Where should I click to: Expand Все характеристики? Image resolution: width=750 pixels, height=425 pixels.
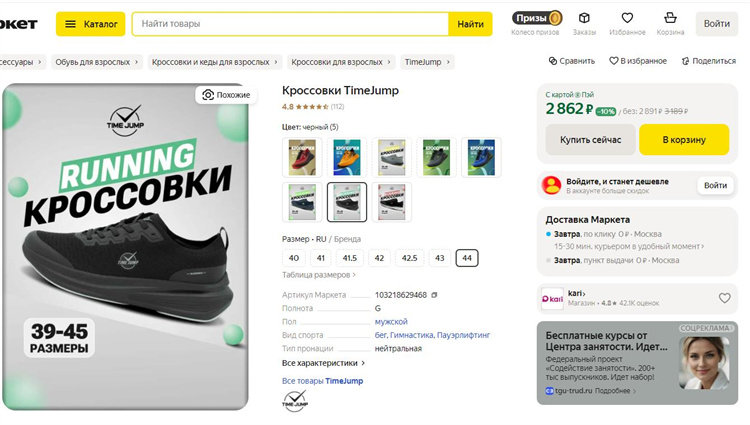pos(323,363)
